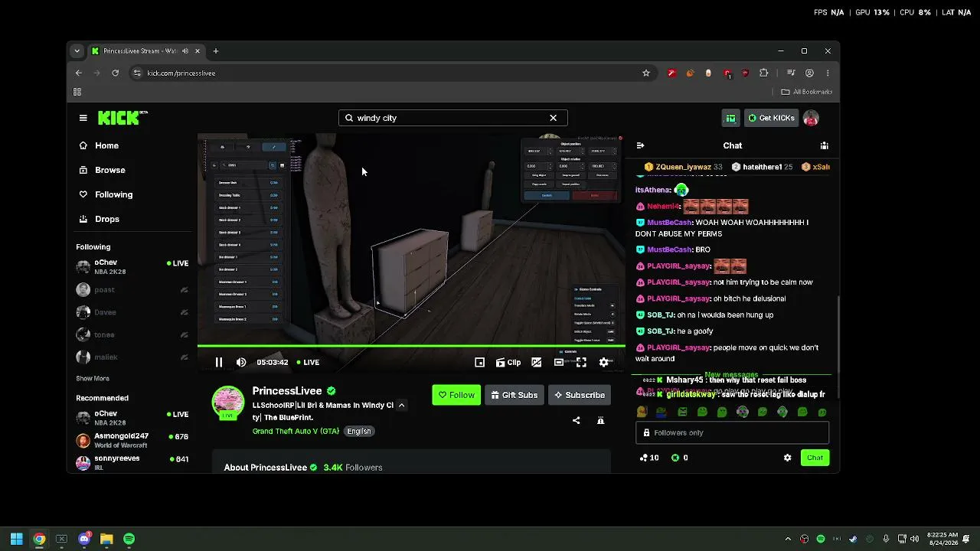Click the Kick logo
Viewport: 980px width, 551px height.
pos(122,118)
